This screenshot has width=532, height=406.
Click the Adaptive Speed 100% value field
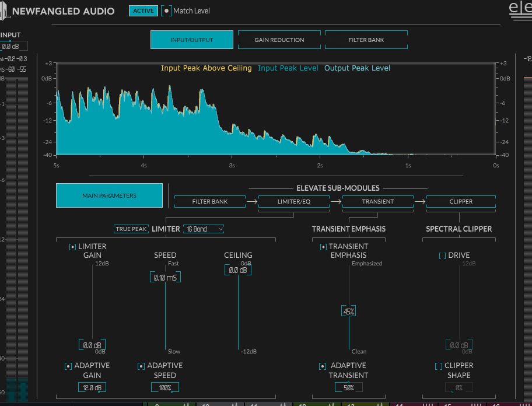coord(165,387)
